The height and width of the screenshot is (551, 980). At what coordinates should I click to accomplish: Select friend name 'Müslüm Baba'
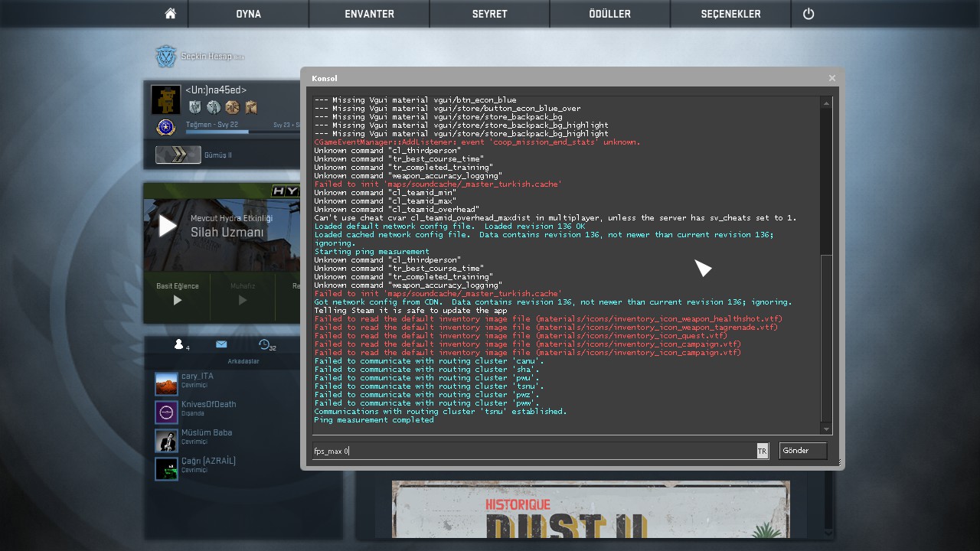(207, 432)
